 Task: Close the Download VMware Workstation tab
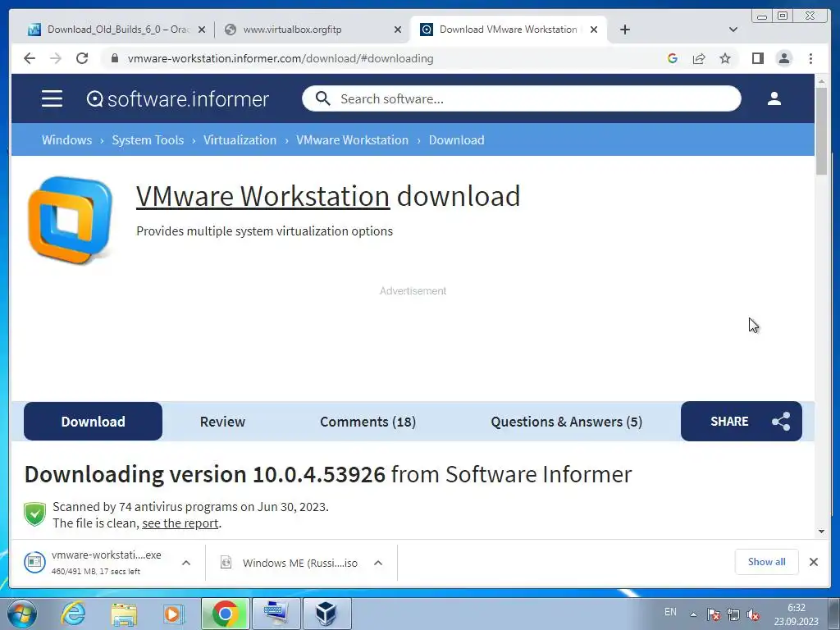pyautogui.click(x=594, y=30)
